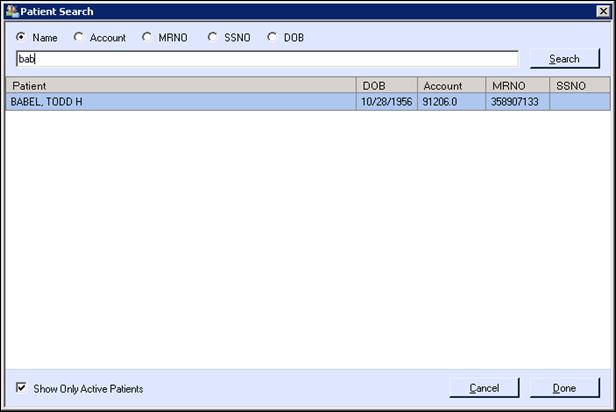Click the search text field containing "bab"
The width and height of the screenshot is (616, 412).
[267, 59]
